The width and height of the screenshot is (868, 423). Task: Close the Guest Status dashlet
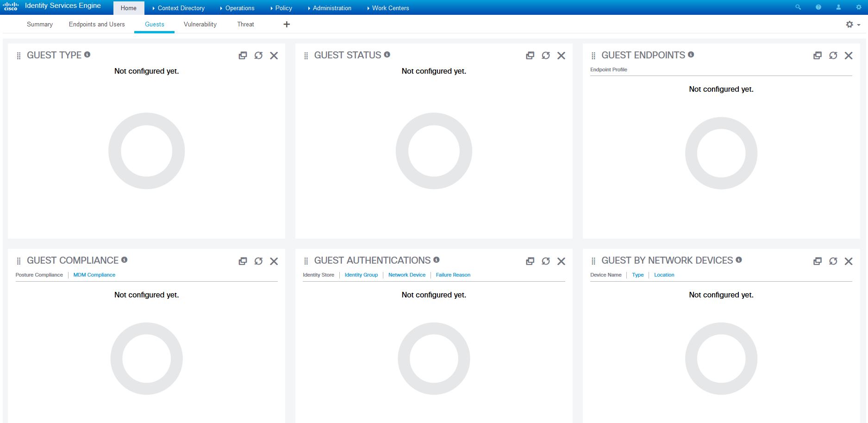point(561,56)
